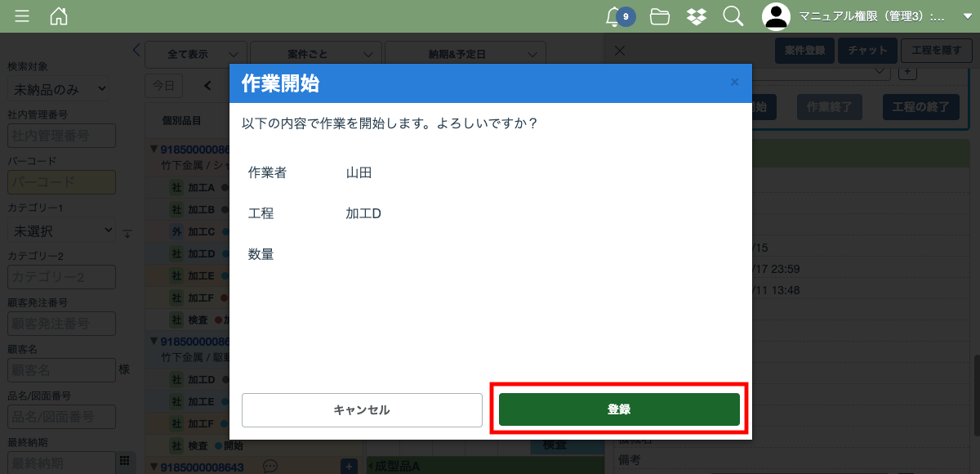Click the 工程の終了 button
The height and width of the screenshot is (474, 980).
point(920,107)
